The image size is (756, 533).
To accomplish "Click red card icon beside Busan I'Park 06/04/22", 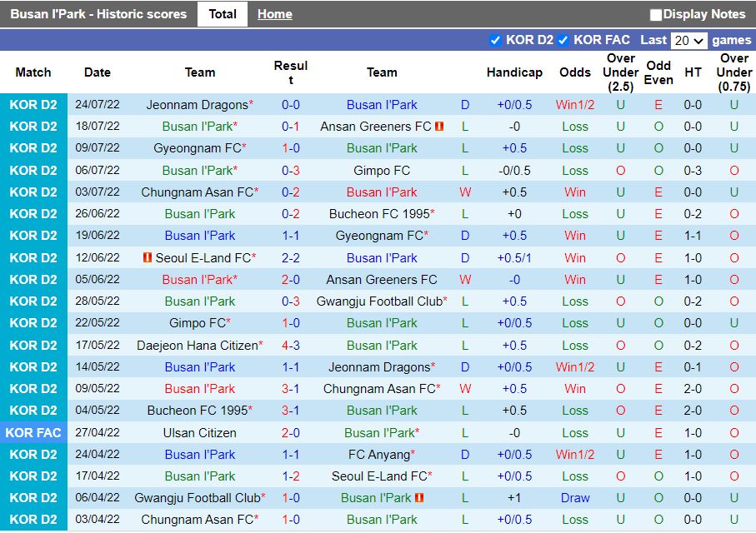I will [419, 497].
